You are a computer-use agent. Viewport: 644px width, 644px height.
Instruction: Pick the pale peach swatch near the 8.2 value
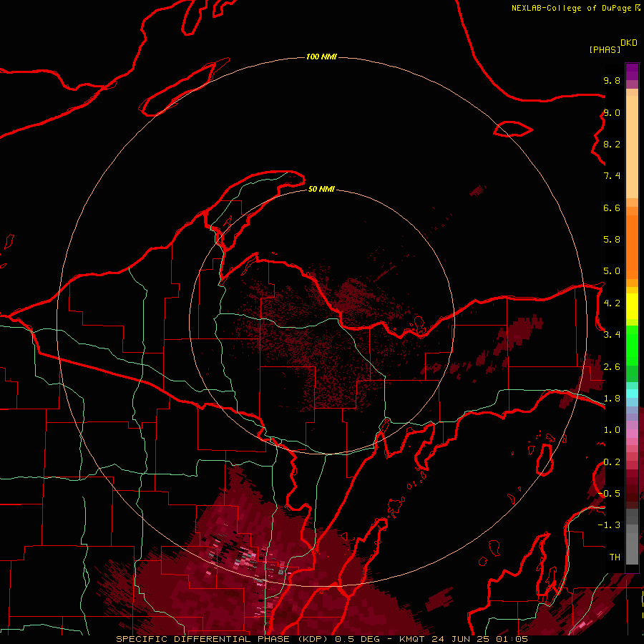(632, 147)
